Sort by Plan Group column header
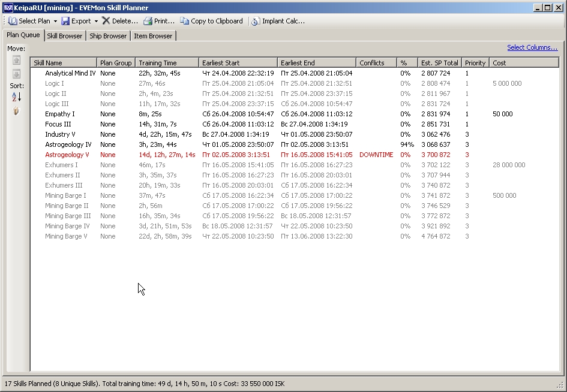Image resolution: width=567 pixels, height=392 pixels. 116,63
